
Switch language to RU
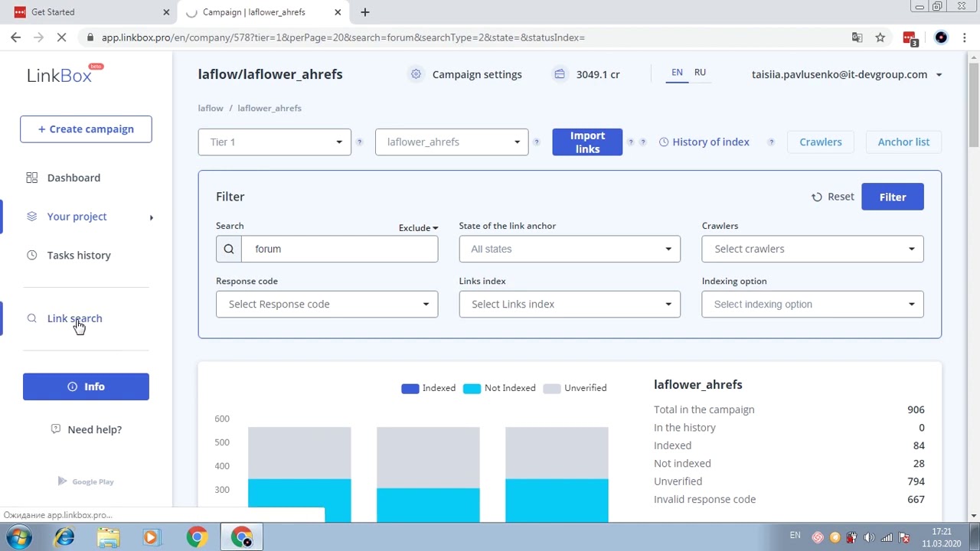pyautogui.click(x=700, y=72)
